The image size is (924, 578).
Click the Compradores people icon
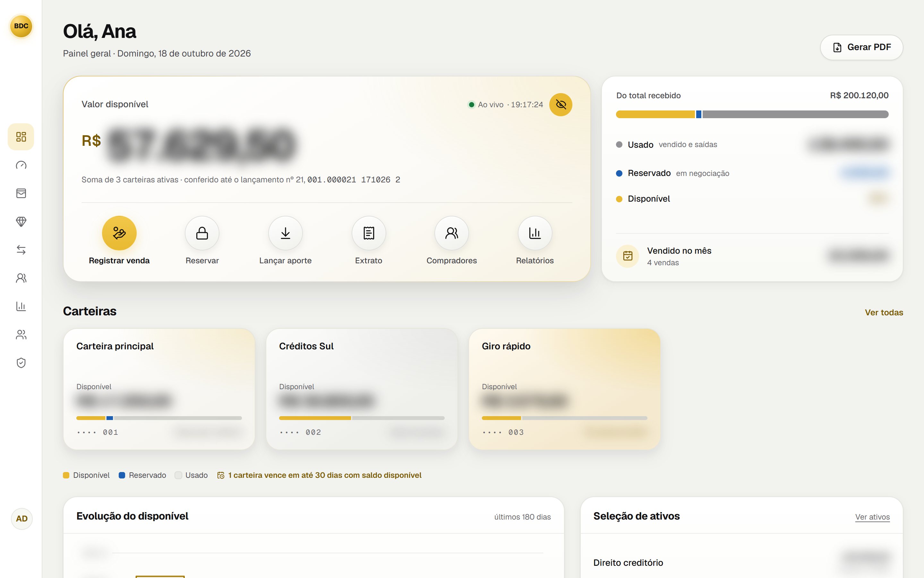click(452, 233)
